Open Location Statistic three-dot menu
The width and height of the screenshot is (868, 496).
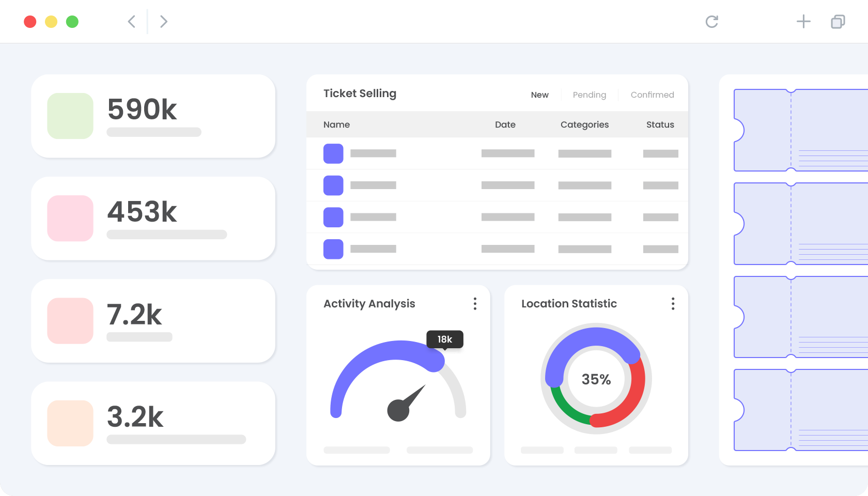coord(673,304)
